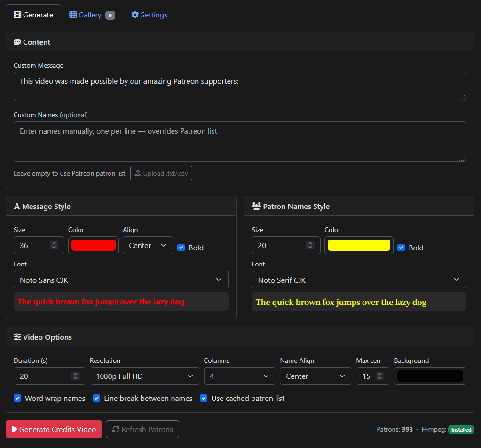Screen dimensions: 481x448
Task: Click Generate Credits Video button
Action: 54,429
